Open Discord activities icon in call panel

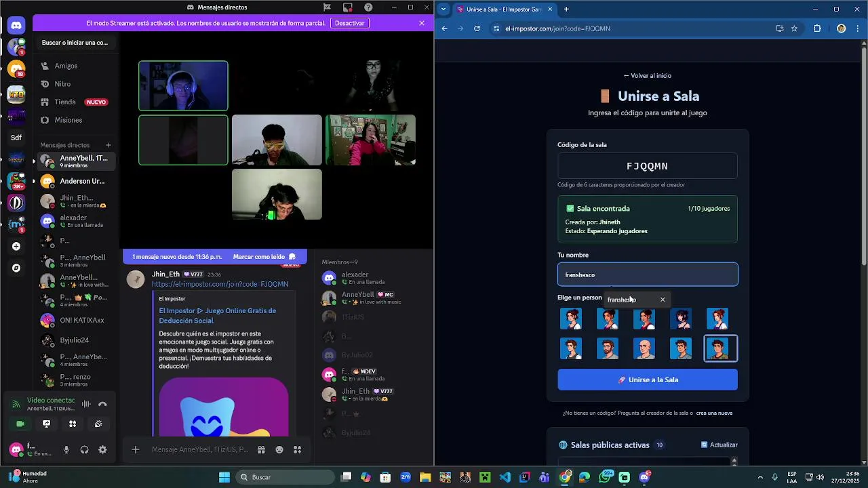(73, 424)
